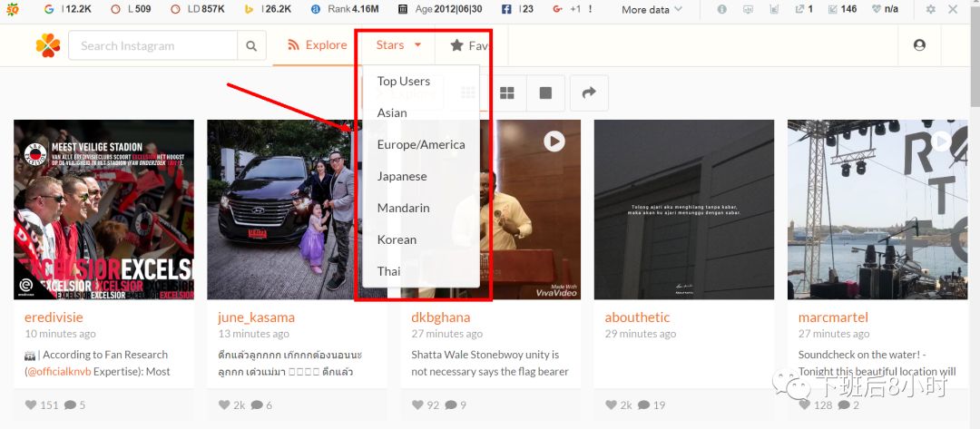Click the SEOquake logo icon

click(13, 9)
